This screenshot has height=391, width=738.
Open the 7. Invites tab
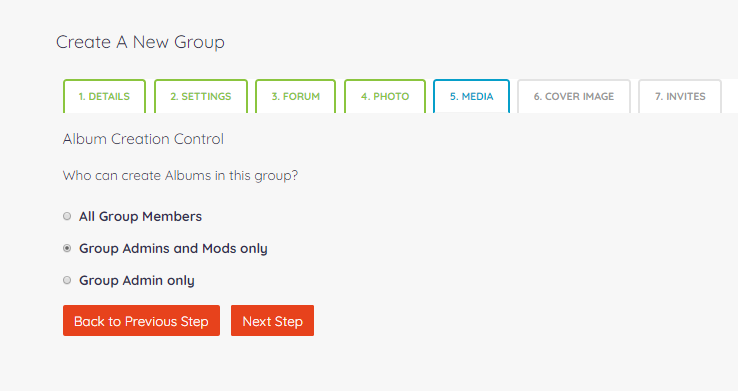pyautogui.click(x=680, y=96)
